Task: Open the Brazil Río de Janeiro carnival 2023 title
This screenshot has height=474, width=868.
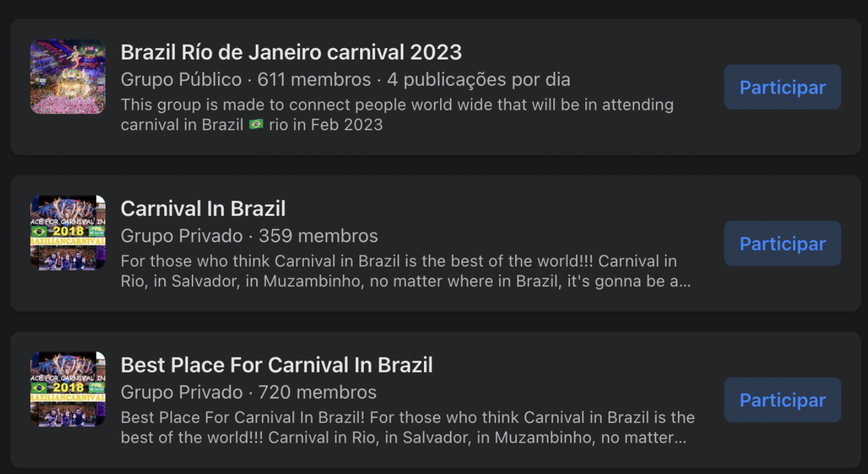Action: coord(291,52)
